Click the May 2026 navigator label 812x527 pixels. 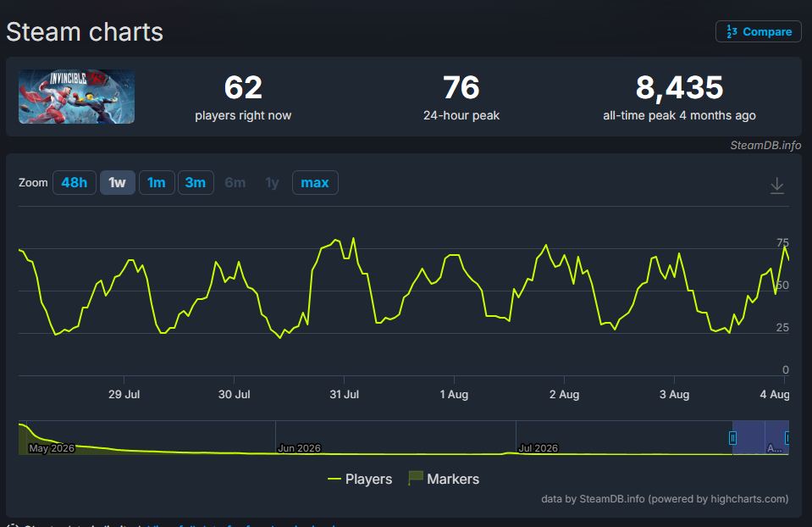(52, 448)
